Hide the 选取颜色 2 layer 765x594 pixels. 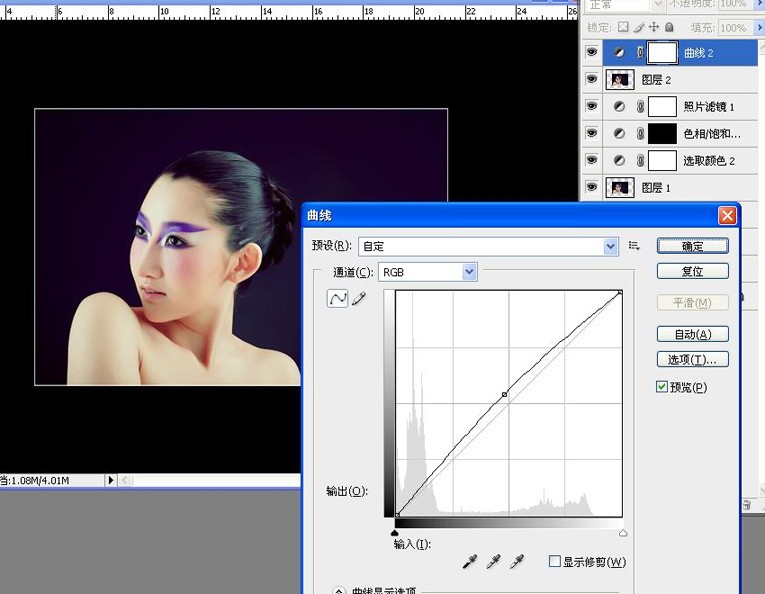[x=592, y=159]
